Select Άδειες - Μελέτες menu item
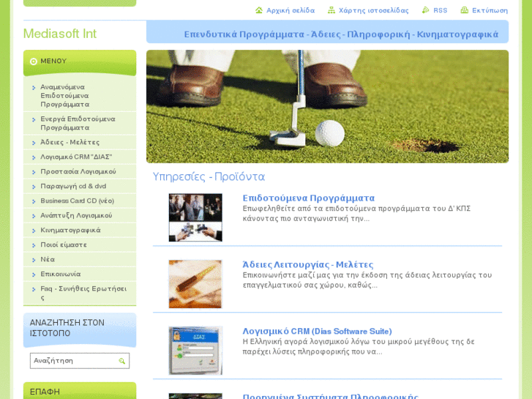This screenshot has width=532, height=399. 80,142
